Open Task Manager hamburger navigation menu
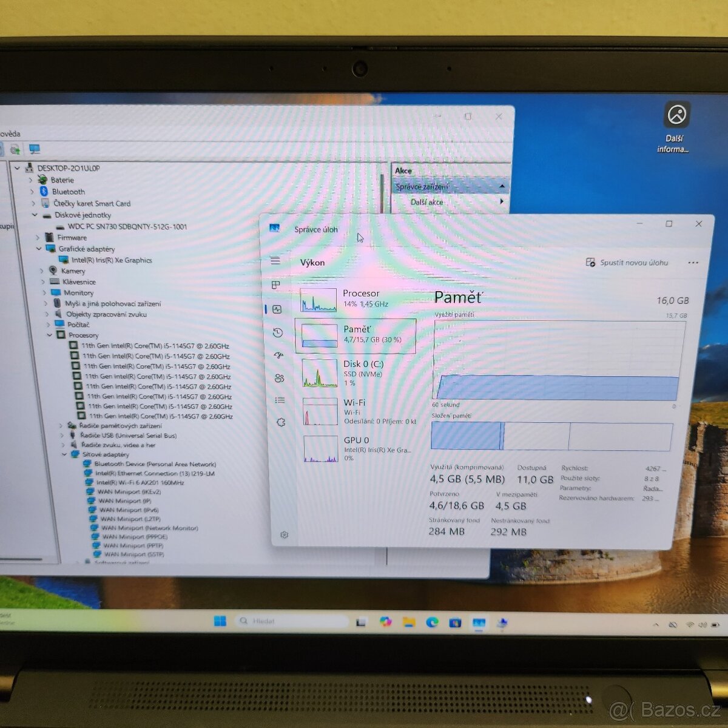Image resolution: width=728 pixels, height=728 pixels. 275,261
